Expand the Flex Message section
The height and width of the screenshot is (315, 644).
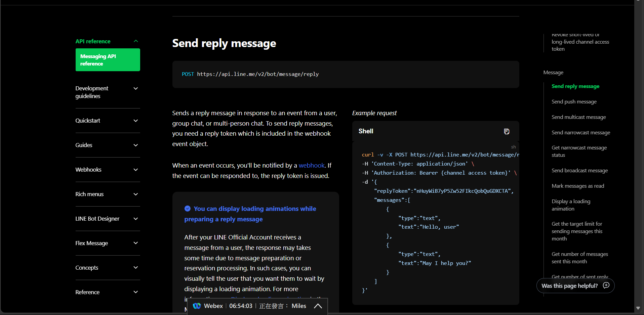pyautogui.click(x=136, y=243)
